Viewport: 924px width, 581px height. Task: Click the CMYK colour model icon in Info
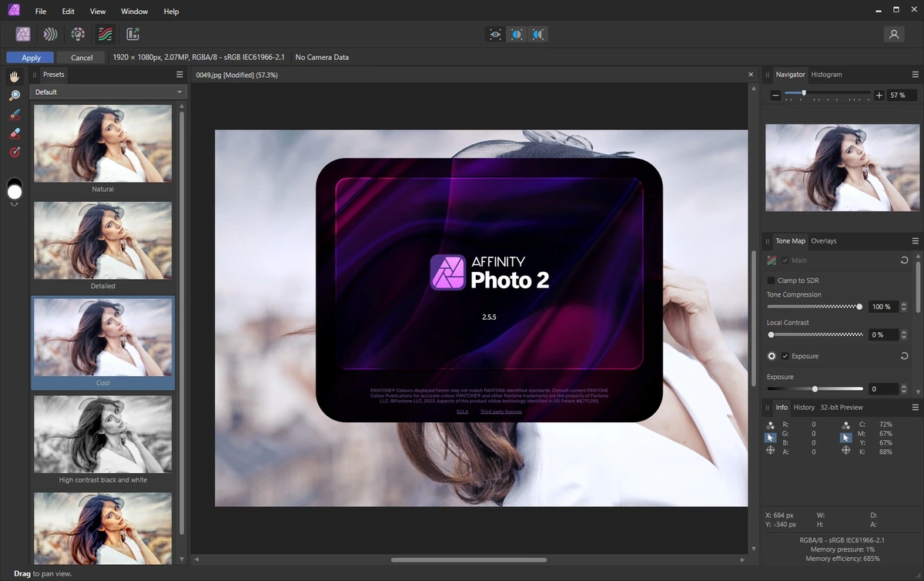tap(846, 425)
